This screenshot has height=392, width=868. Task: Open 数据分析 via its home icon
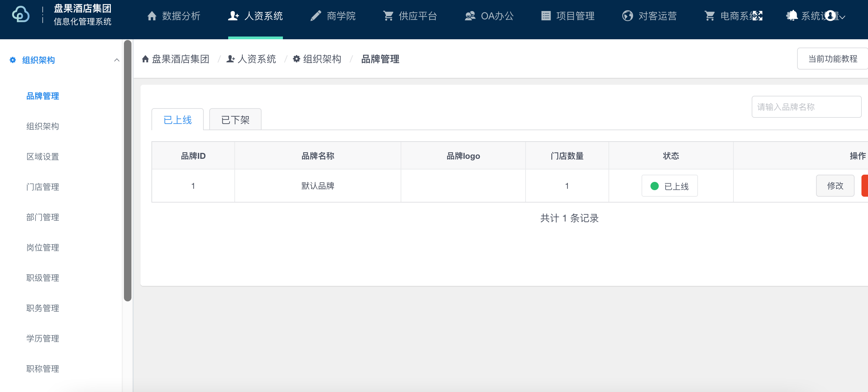point(152,16)
